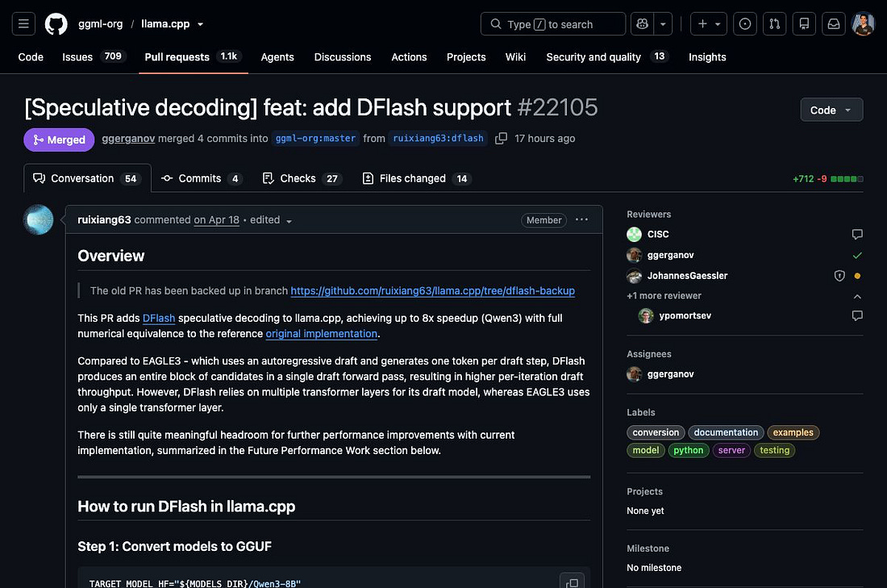Open the DFlash link
The height and width of the screenshot is (588, 887).
pyautogui.click(x=158, y=318)
